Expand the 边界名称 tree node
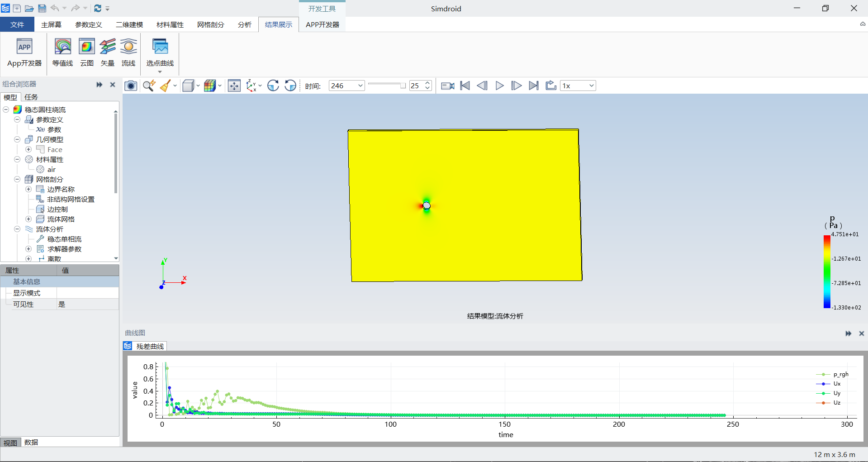 [28, 189]
